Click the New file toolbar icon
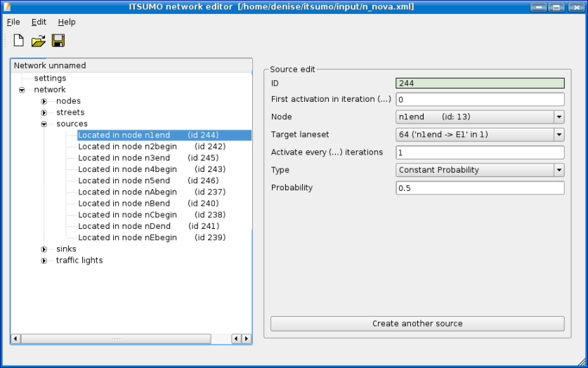Screen dimensions: 588x368 19,41
